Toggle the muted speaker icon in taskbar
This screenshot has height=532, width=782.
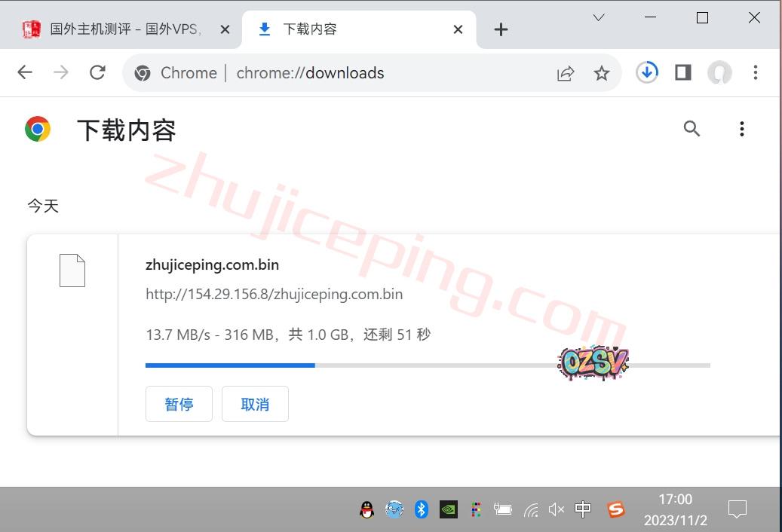557,510
